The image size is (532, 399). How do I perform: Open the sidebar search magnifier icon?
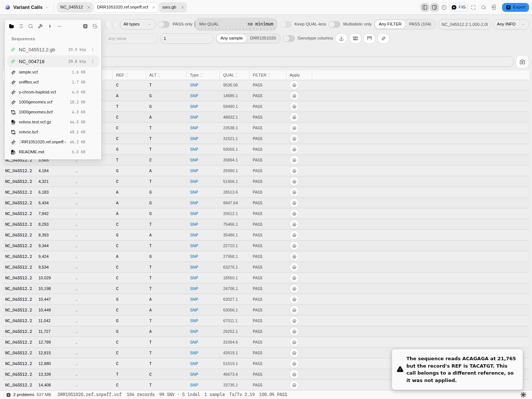(31, 26)
